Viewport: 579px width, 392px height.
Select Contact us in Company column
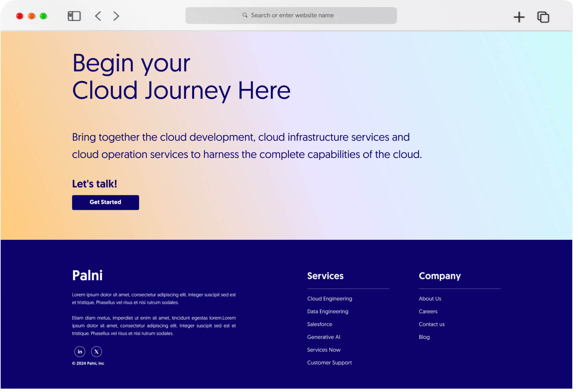(431, 324)
